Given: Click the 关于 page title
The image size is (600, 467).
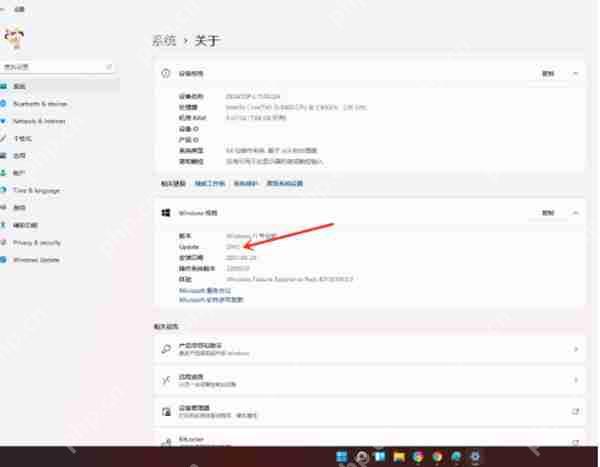Looking at the screenshot, I should pyautogui.click(x=207, y=40).
